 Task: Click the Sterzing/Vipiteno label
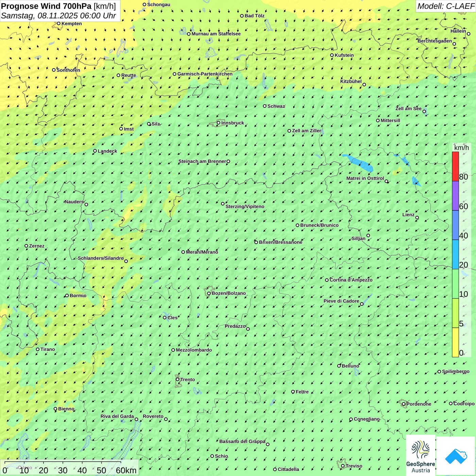tap(245, 206)
